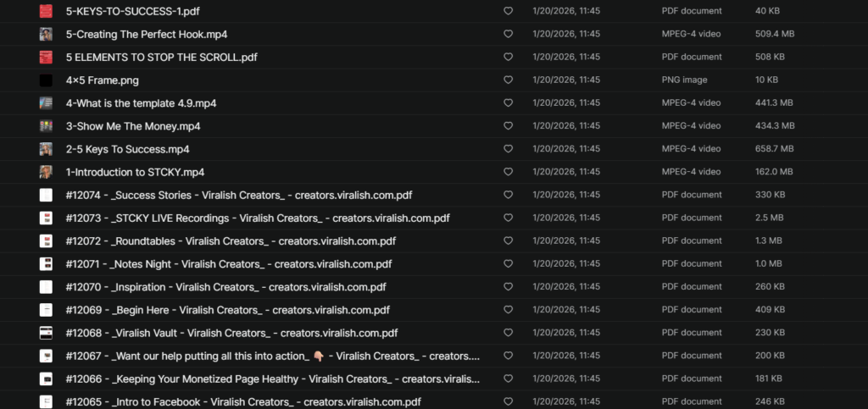Click heart icon on #12066 Keeping Your Monetized Page row

coord(508,379)
